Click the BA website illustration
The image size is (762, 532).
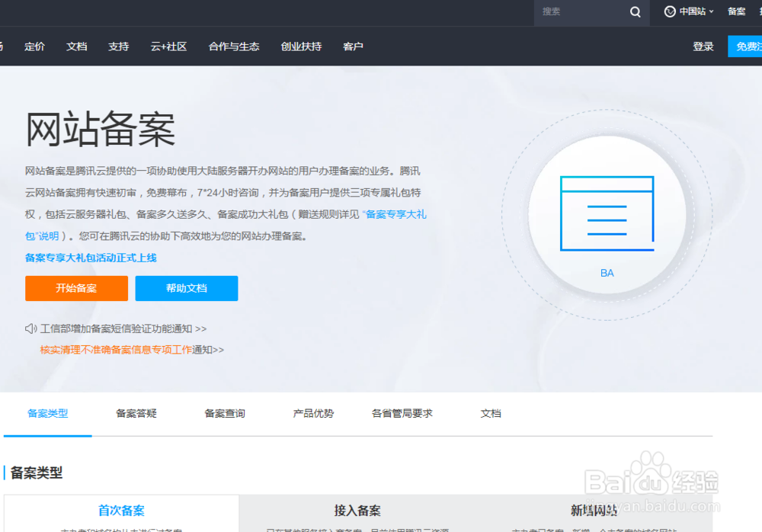click(607, 215)
